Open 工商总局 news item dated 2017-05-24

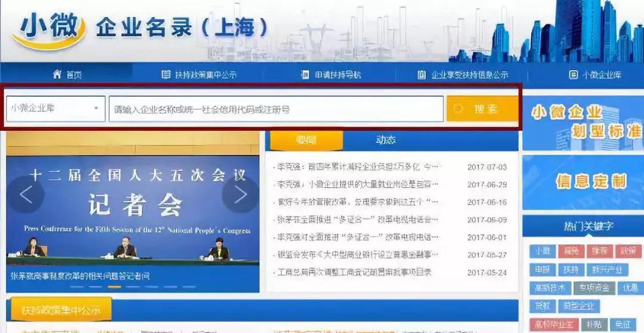pos(354,272)
